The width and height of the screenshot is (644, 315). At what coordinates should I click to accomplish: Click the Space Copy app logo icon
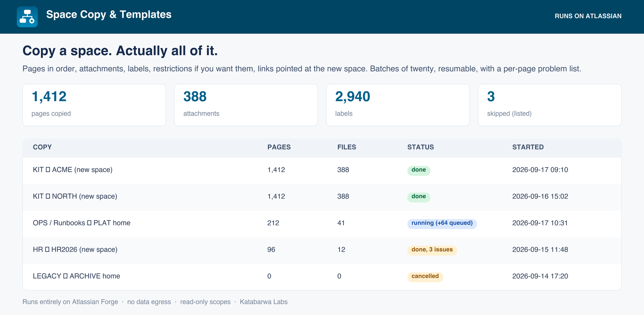click(27, 17)
